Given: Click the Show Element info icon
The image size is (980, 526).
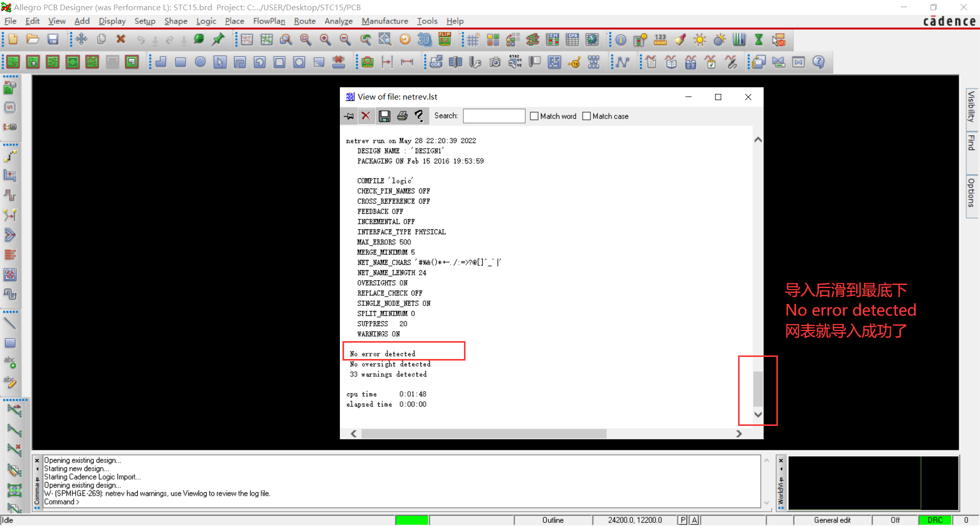Looking at the screenshot, I should pos(621,40).
